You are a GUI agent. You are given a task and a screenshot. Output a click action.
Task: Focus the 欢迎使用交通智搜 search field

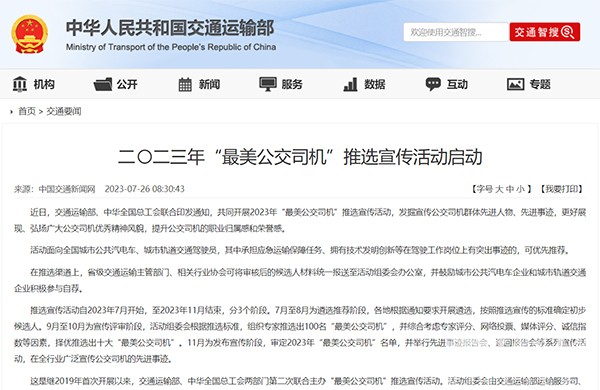click(456, 32)
